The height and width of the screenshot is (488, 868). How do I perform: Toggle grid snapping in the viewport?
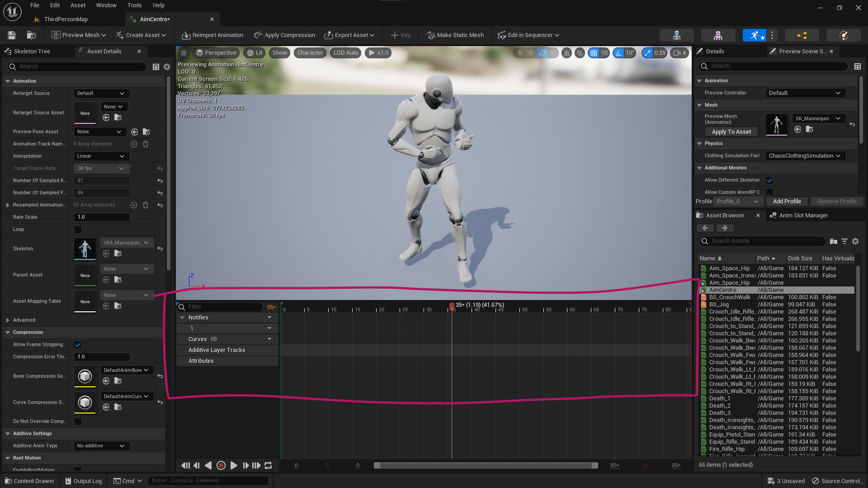click(x=594, y=53)
